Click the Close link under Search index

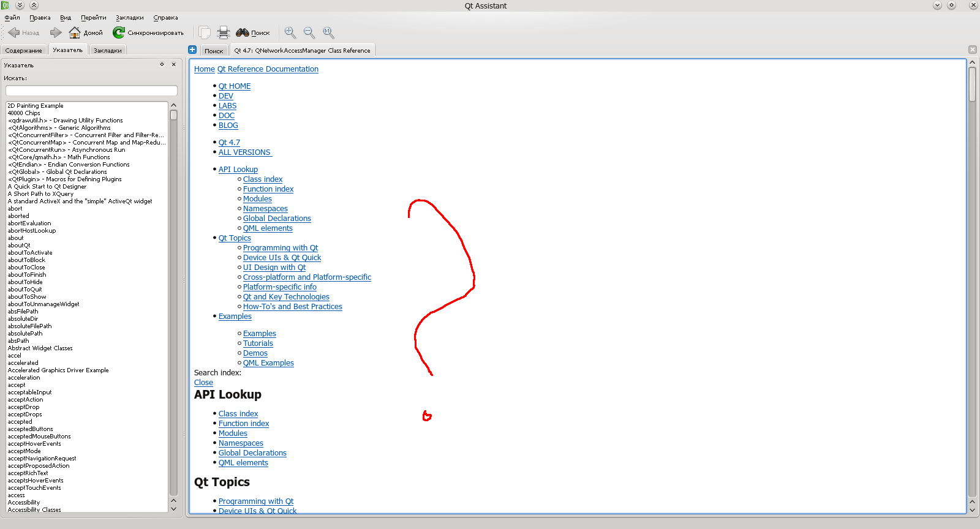tap(203, 383)
